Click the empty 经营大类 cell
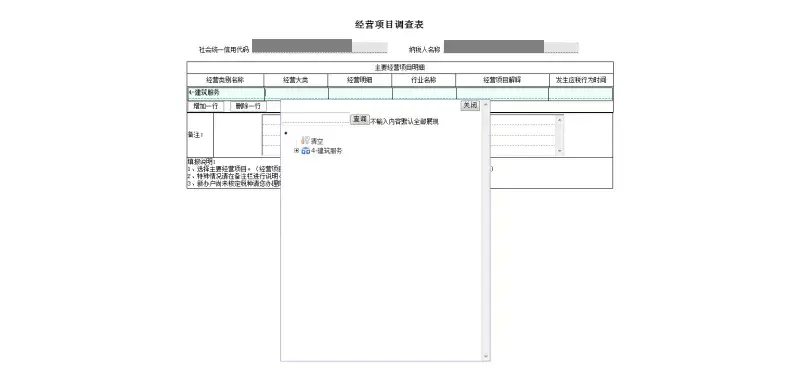 (296, 93)
